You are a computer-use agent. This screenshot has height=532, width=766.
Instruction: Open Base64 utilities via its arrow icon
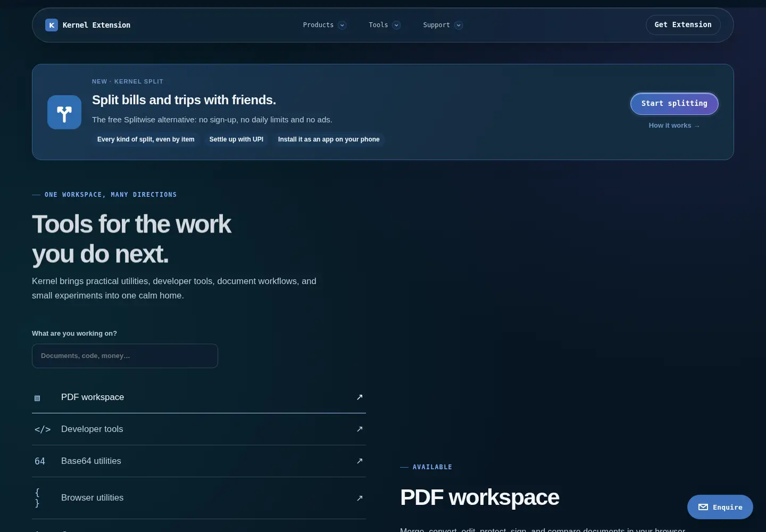(x=360, y=461)
